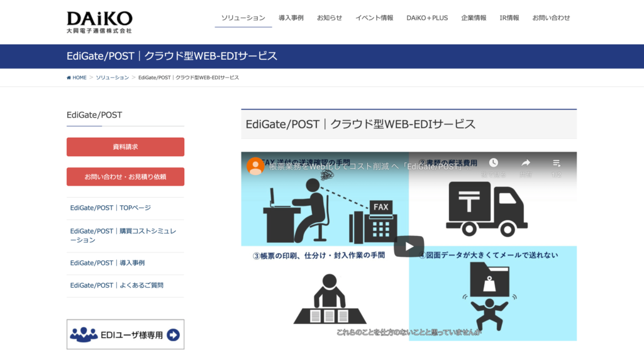Click the main content heading EdiGate/POST｜クラウド型WEB-EDIサービス
The width and height of the screenshot is (644, 353).
(360, 124)
